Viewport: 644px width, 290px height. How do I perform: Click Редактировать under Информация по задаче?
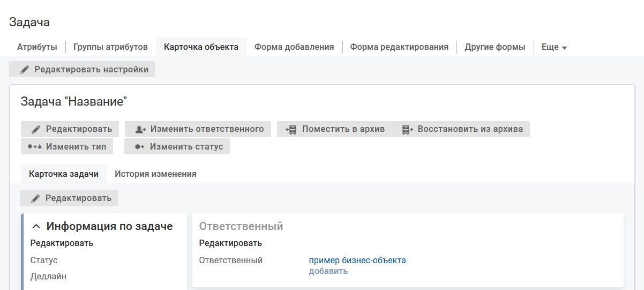click(x=62, y=243)
